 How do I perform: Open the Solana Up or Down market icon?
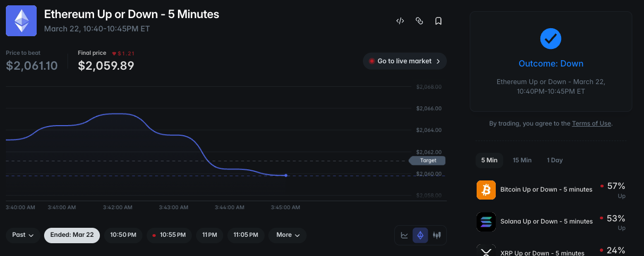[x=486, y=221]
